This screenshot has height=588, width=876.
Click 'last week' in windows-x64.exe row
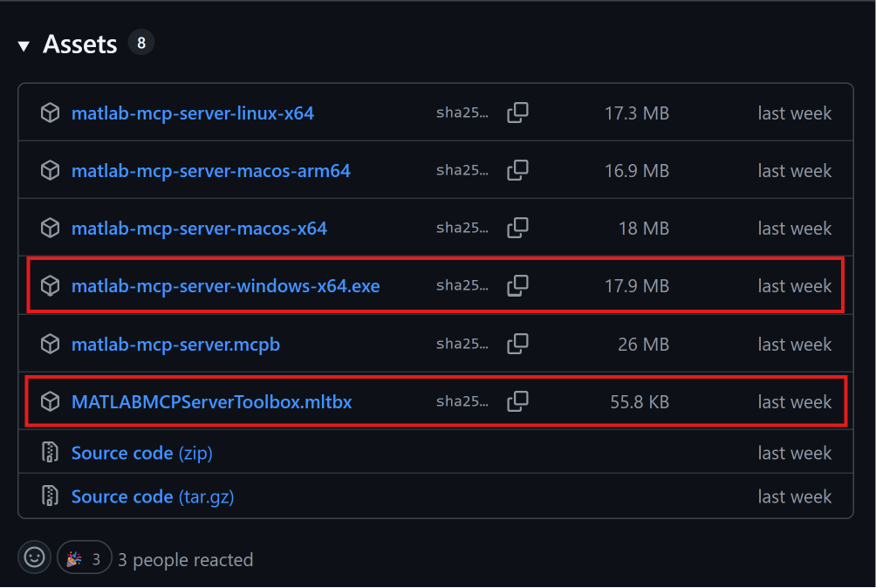coord(795,286)
